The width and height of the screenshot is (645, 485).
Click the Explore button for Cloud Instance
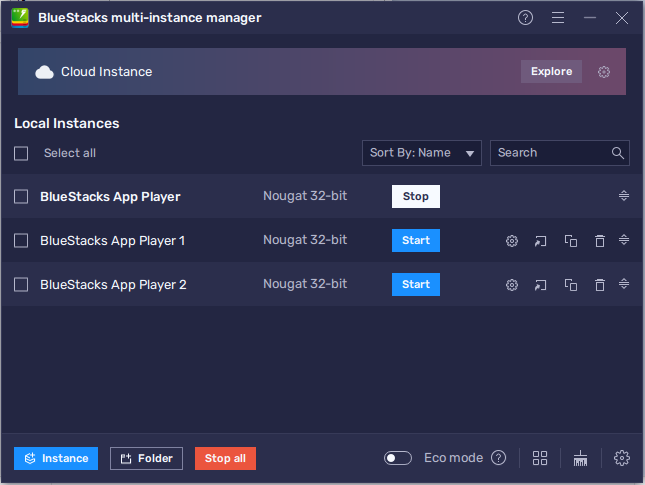(x=551, y=72)
